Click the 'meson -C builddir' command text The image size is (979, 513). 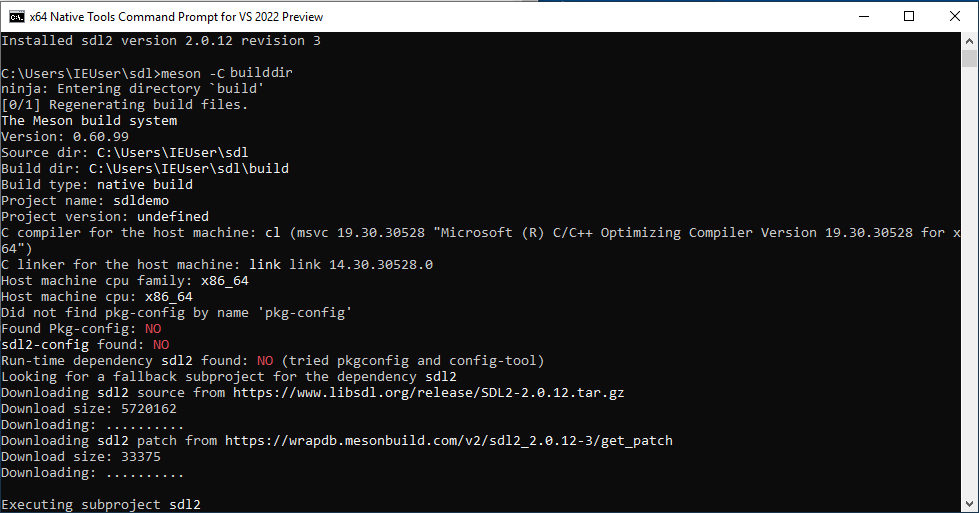click(x=227, y=73)
